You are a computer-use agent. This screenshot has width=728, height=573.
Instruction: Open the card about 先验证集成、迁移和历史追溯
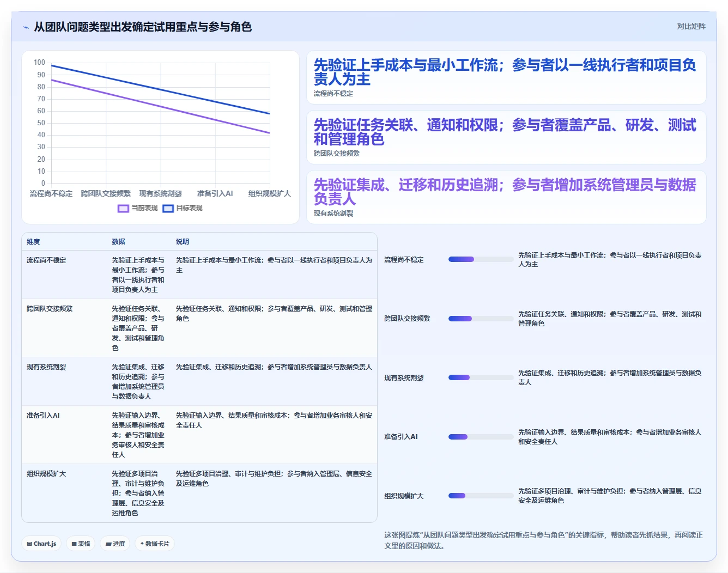506,197
